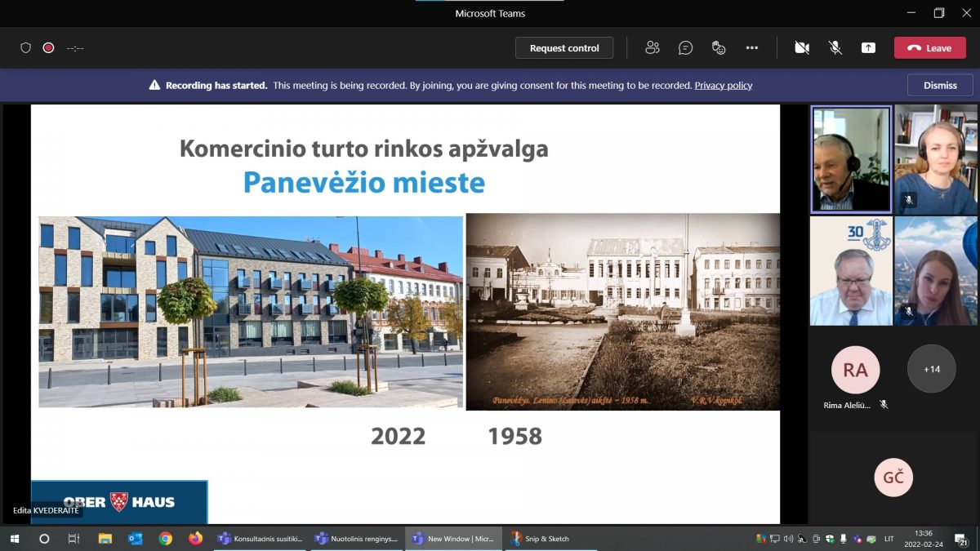Open the reactions and raise hand menu

pos(719,48)
